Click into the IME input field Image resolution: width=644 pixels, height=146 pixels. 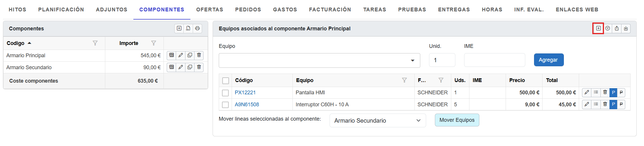pyautogui.click(x=494, y=60)
